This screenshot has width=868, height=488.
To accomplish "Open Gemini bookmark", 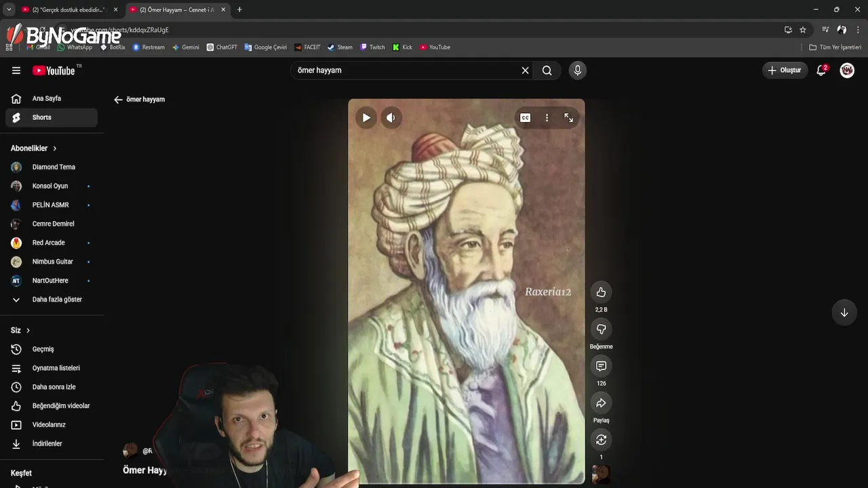I will click(x=186, y=47).
